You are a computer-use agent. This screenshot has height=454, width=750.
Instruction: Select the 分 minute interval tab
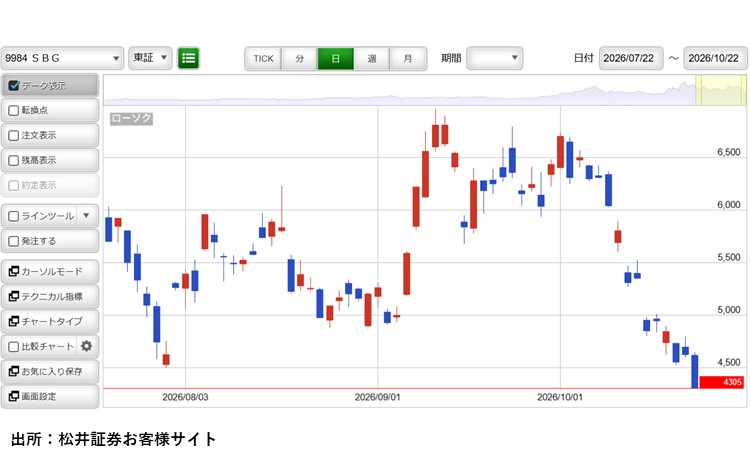(x=299, y=59)
